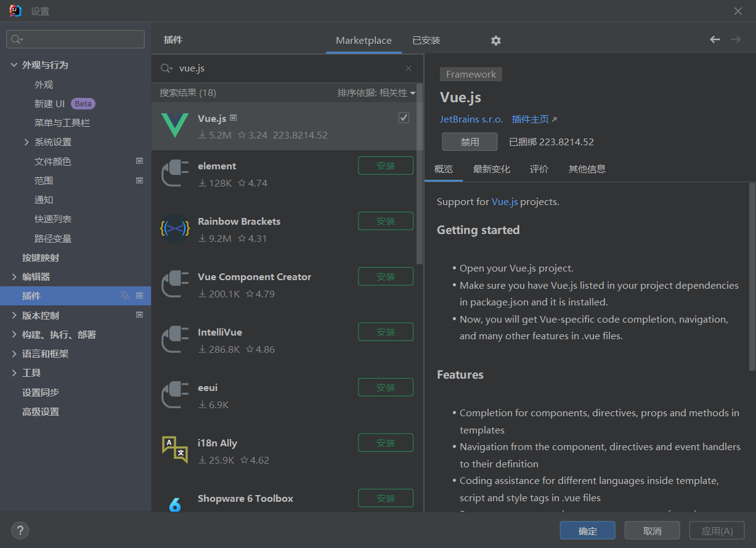Clear the plugin search field
This screenshot has height=548, width=756.
[x=408, y=68]
